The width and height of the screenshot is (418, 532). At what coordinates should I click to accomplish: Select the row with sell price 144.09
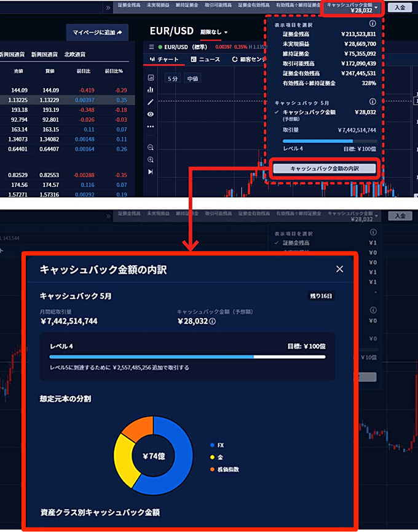click(x=68, y=90)
